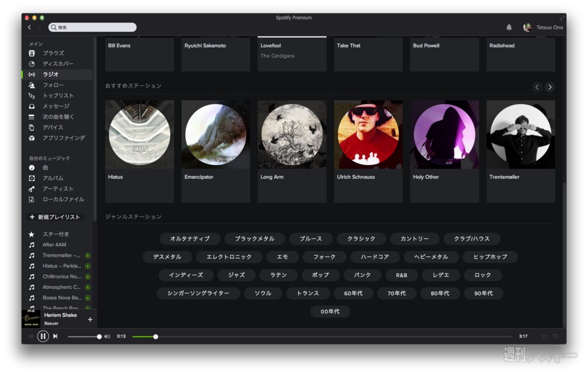The image size is (588, 374).
Task: Open Discover (ディスカバー) in sidebar
Action: tap(58, 64)
